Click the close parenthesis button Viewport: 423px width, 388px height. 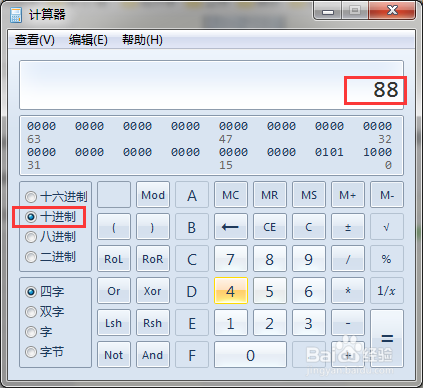153,227
